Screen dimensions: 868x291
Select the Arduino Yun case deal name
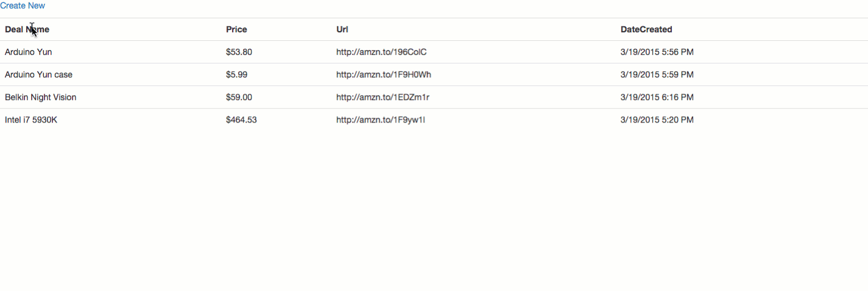tap(38, 74)
